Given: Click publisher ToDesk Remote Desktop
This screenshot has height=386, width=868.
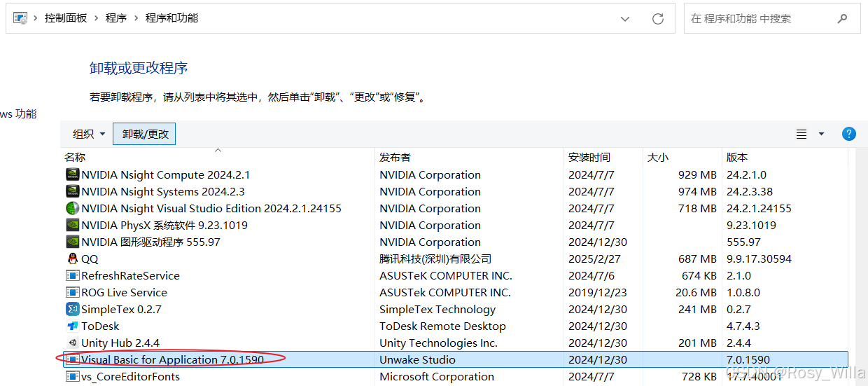Looking at the screenshot, I should tap(442, 326).
